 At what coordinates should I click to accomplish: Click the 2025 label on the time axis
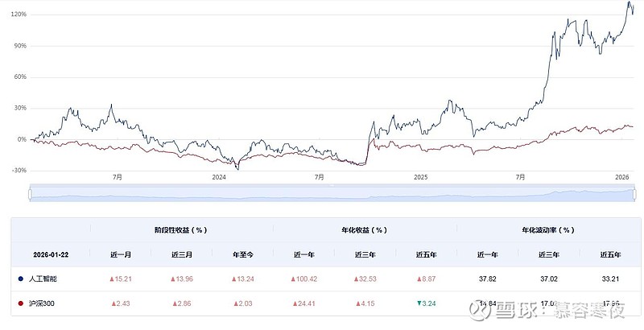[x=419, y=177]
